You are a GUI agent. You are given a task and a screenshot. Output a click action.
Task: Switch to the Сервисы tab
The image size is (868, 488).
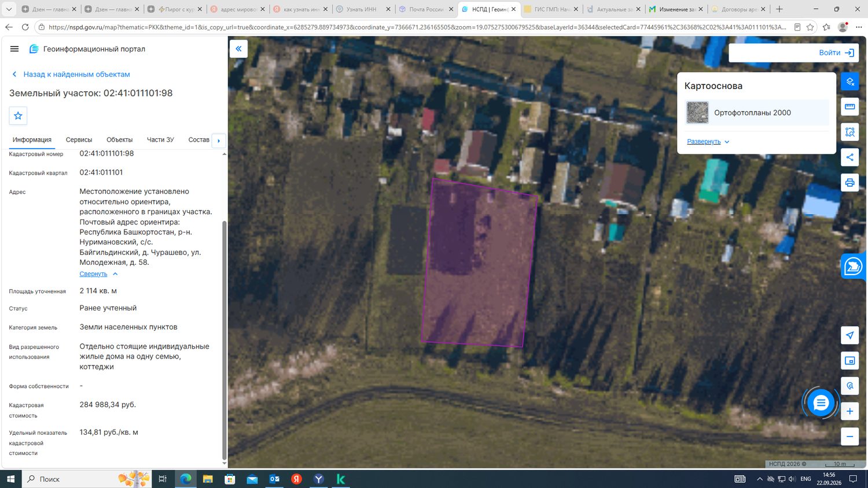[x=79, y=140]
